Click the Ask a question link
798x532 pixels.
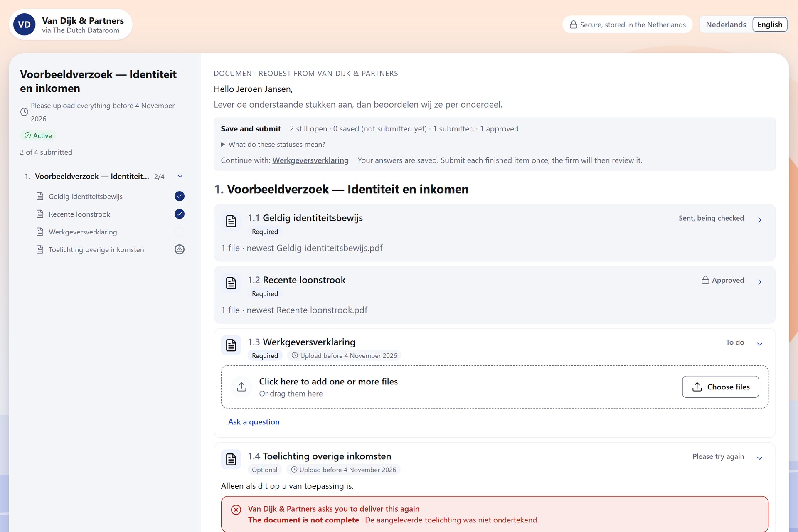pos(254,422)
